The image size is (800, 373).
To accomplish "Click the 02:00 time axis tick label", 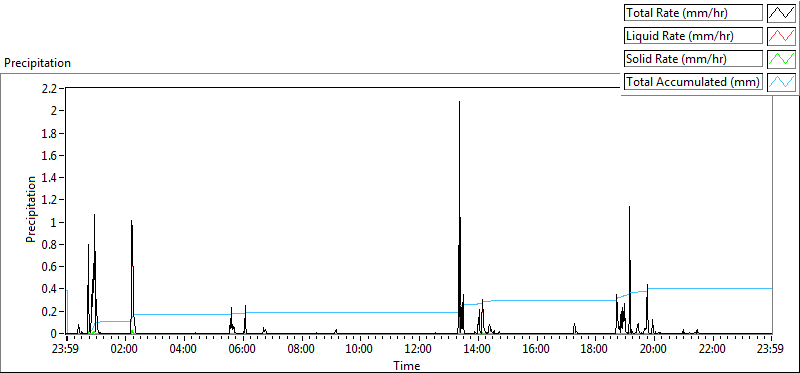I will click(x=125, y=350).
